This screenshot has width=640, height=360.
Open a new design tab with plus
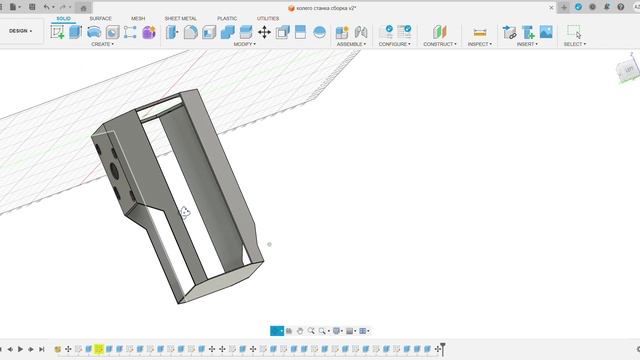564,7
